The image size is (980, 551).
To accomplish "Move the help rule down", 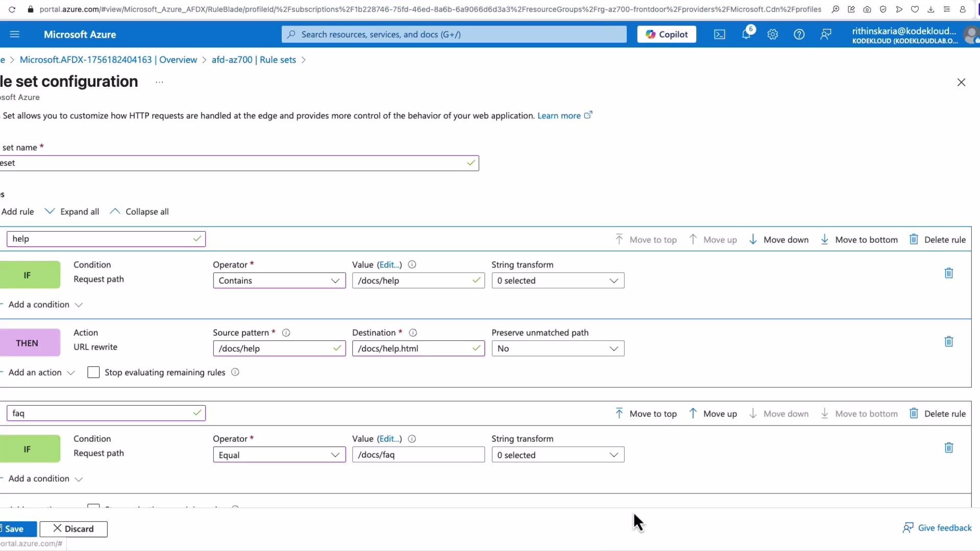I will [x=779, y=239].
